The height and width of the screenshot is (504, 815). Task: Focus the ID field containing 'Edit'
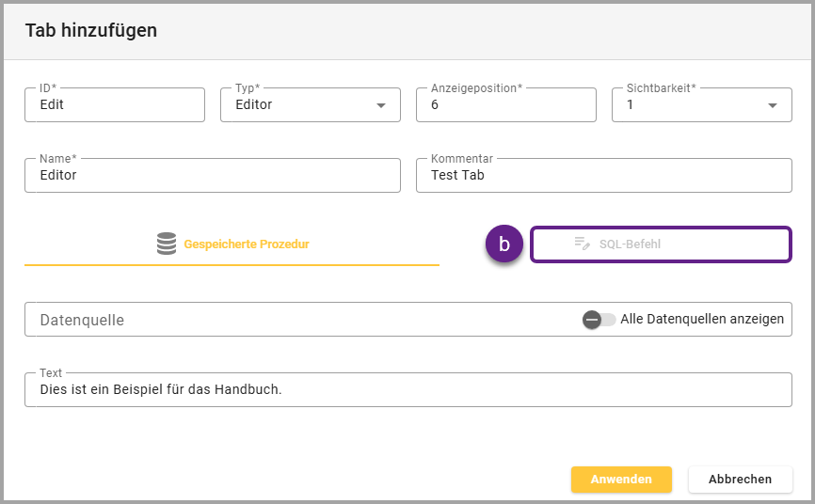pyautogui.click(x=115, y=105)
